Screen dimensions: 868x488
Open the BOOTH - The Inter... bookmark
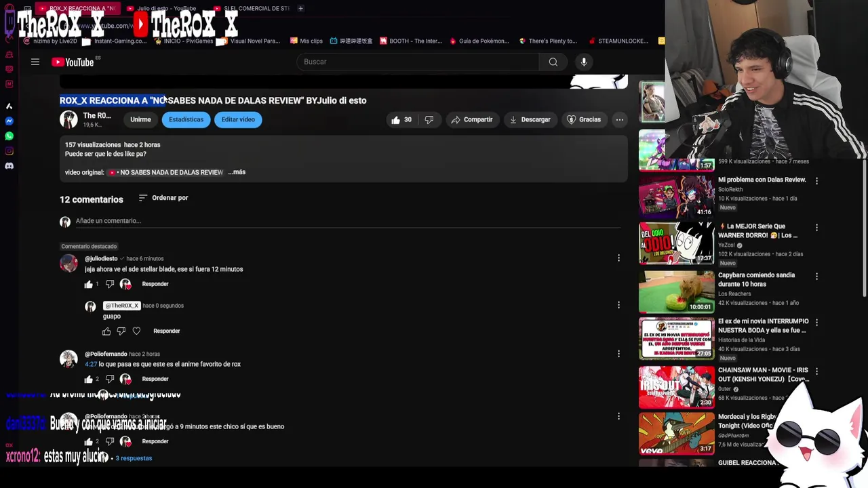pyautogui.click(x=411, y=41)
